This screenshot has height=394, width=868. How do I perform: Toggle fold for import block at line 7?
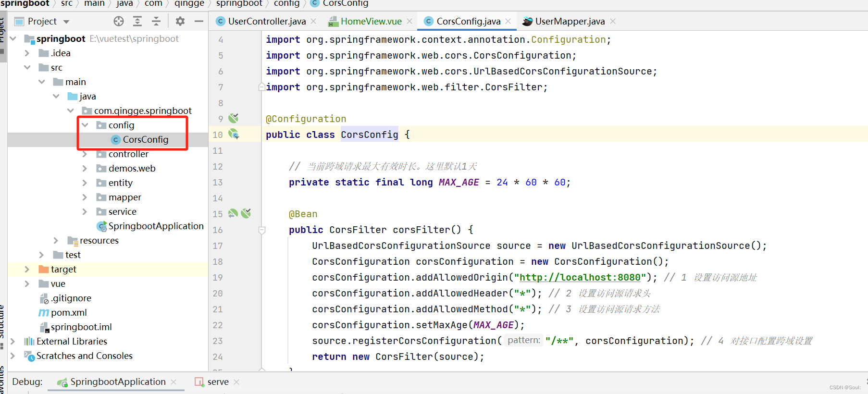pyautogui.click(x=261, y=87)
